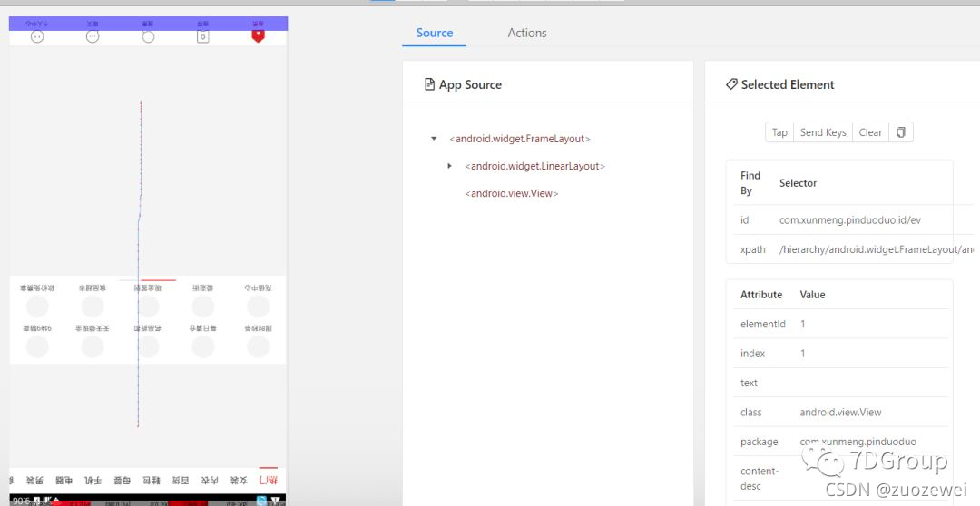Select the 男装 category tab in device screenshot
Screen dimensions: 980x506
click(35, 481)
